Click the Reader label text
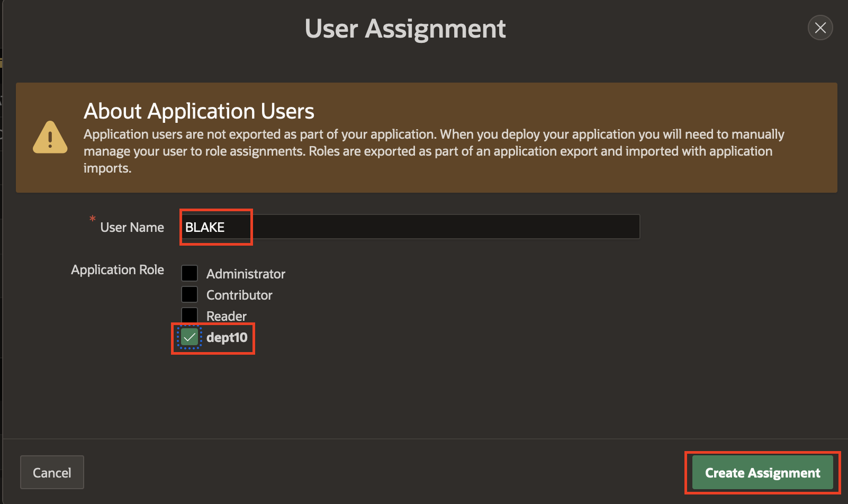The image size is (848, 504). (x=226, y=316)
